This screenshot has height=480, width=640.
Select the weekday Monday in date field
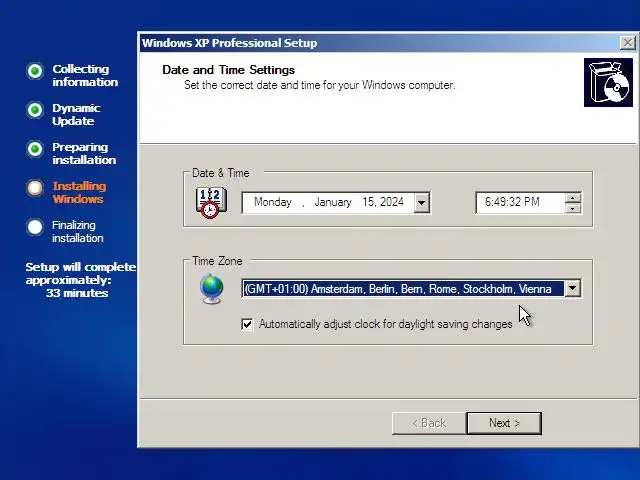[273, 202]
